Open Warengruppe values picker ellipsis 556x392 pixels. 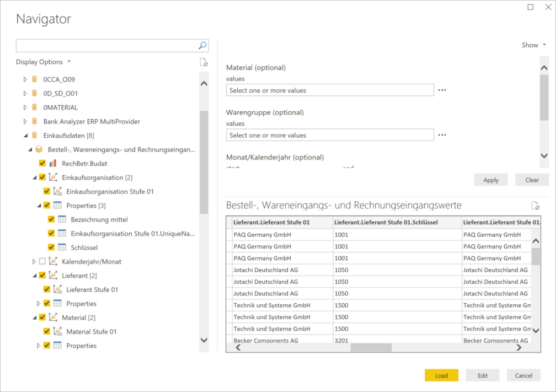(442, 135)
